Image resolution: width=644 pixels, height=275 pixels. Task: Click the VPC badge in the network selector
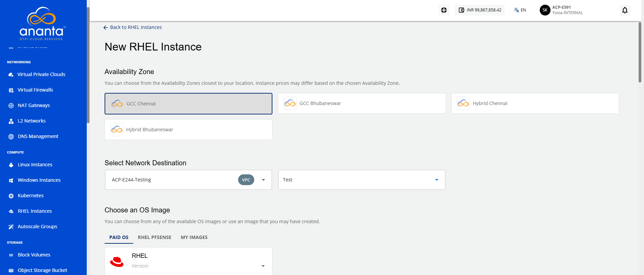pyautogui.click(x=246, y=180)
